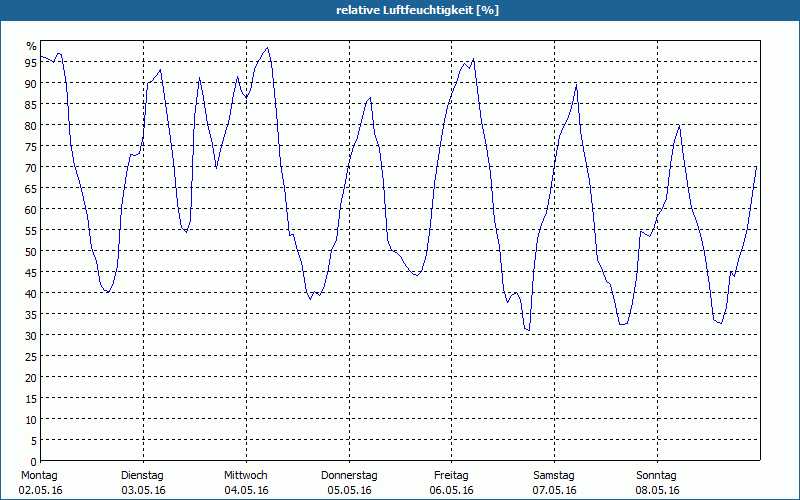Select the y-axis value '95'
This screenshot has width=800, height=500.
pos(32,62)
